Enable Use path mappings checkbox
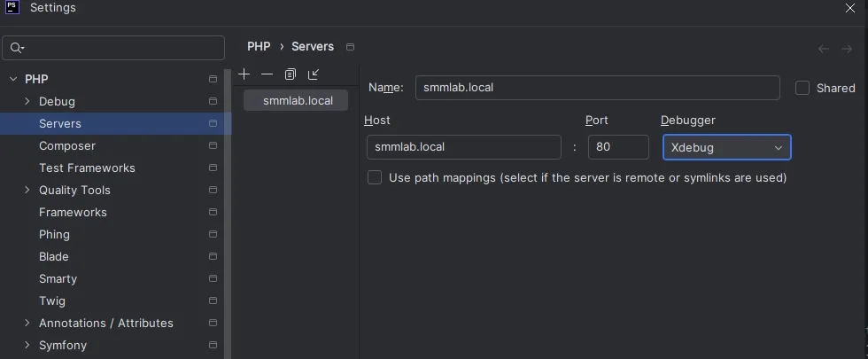Screen dimensions: 868x359 point(375,177)
